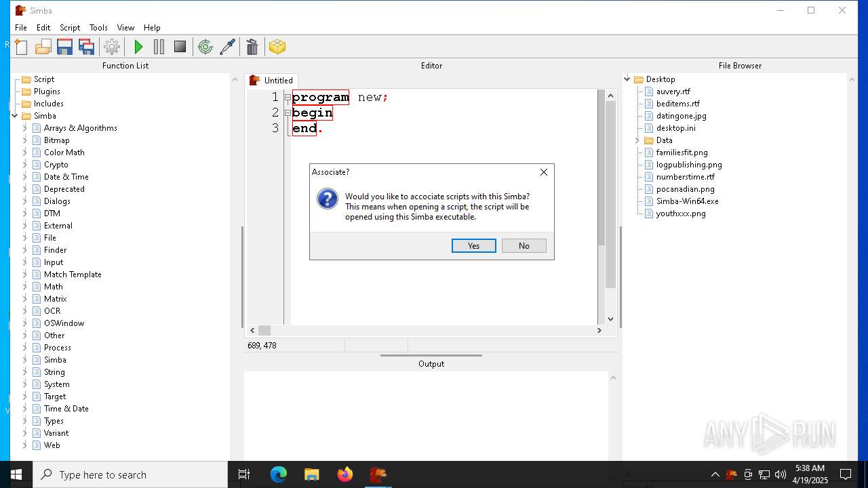Expand the Bitmap node

coord(25,140)
